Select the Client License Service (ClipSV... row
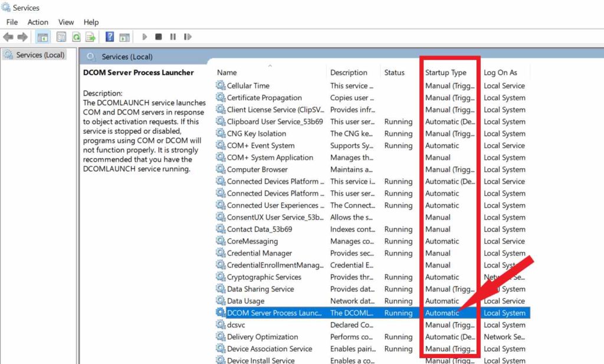The width and height of the screenshot is (604, 364). (x=373, y=110)
